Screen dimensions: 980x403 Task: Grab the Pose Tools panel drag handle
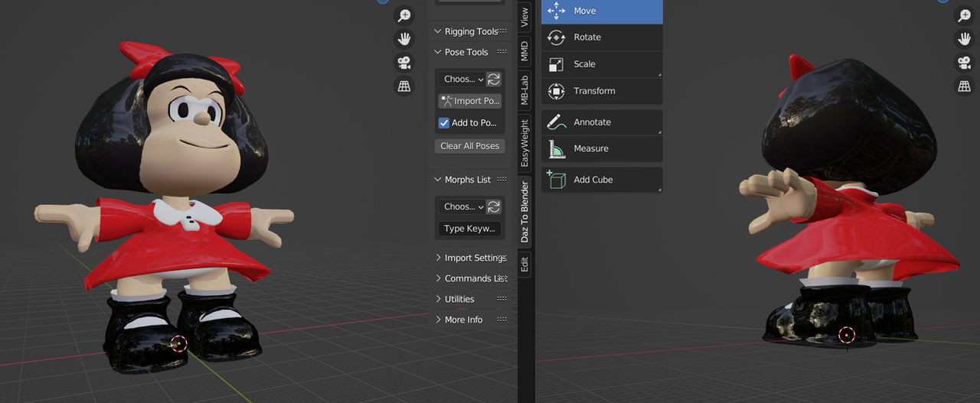click(501, 52)
